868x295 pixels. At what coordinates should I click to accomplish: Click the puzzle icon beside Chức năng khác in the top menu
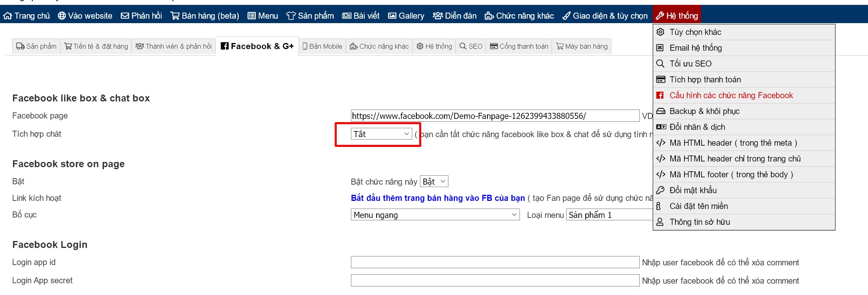tap(489, 16)
